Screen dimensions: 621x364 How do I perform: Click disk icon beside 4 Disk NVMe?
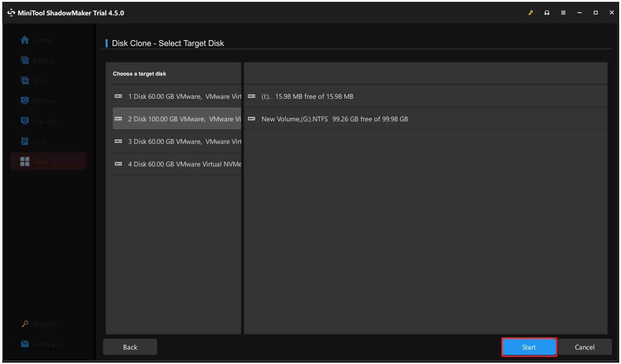tap(118, 164)
